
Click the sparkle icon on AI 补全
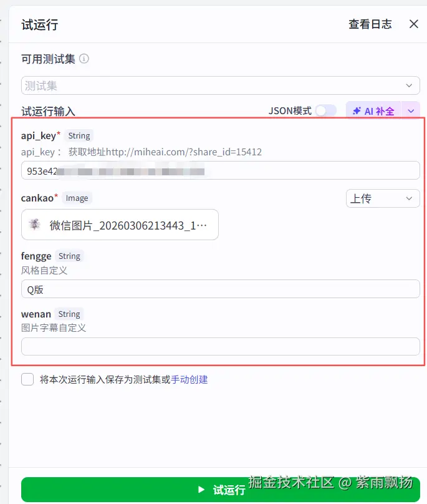[x=357, y=111]
